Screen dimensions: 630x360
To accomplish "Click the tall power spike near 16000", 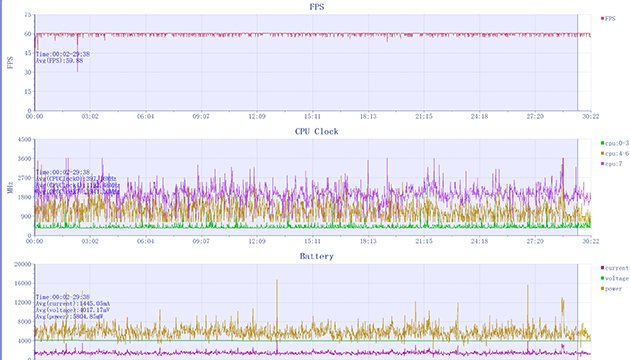I will click(x=277, y=305).
